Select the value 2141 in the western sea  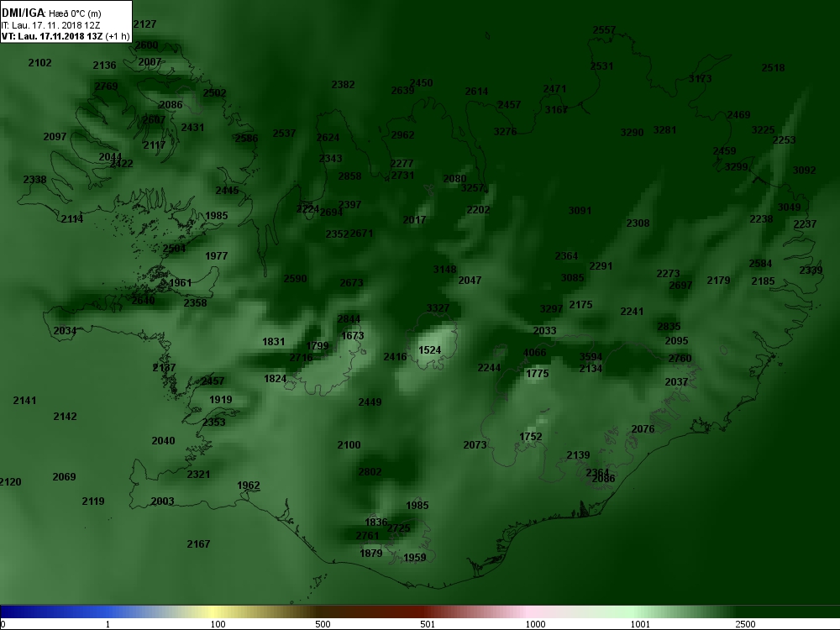tap(24, 400)
